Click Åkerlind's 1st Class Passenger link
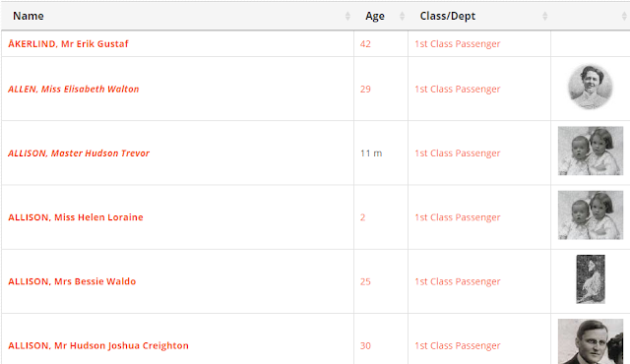This screenshot has width=630, height=364. 458,43
